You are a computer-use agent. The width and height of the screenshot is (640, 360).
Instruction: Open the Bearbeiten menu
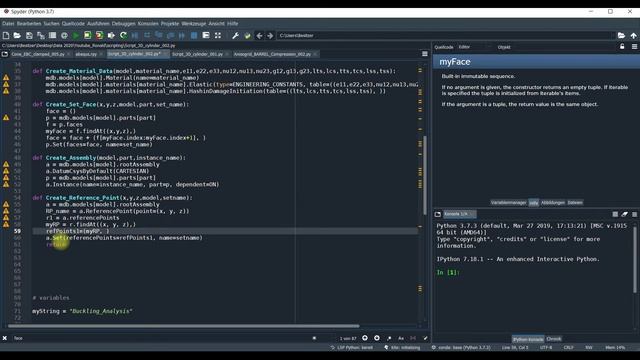29,24
